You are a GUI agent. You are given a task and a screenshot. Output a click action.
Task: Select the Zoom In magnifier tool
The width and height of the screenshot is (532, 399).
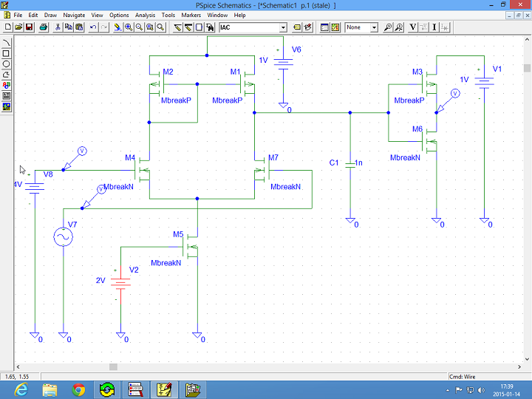[129, 27]
